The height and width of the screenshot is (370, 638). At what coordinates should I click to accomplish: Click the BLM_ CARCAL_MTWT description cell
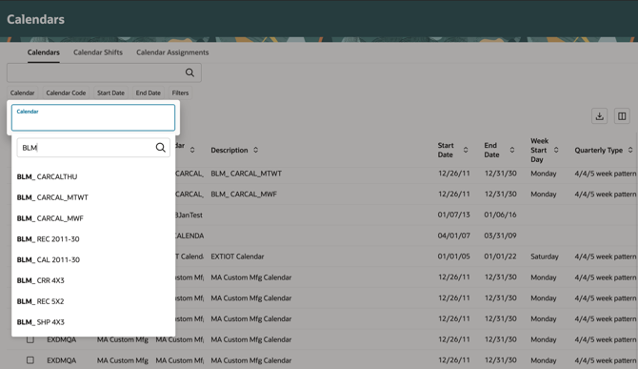click(246, 173)
